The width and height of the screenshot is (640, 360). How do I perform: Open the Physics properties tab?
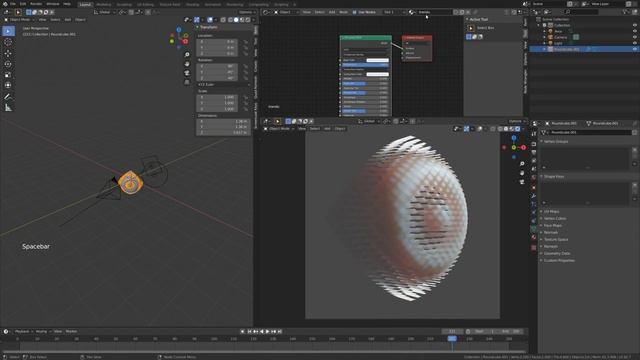[534, 212]
